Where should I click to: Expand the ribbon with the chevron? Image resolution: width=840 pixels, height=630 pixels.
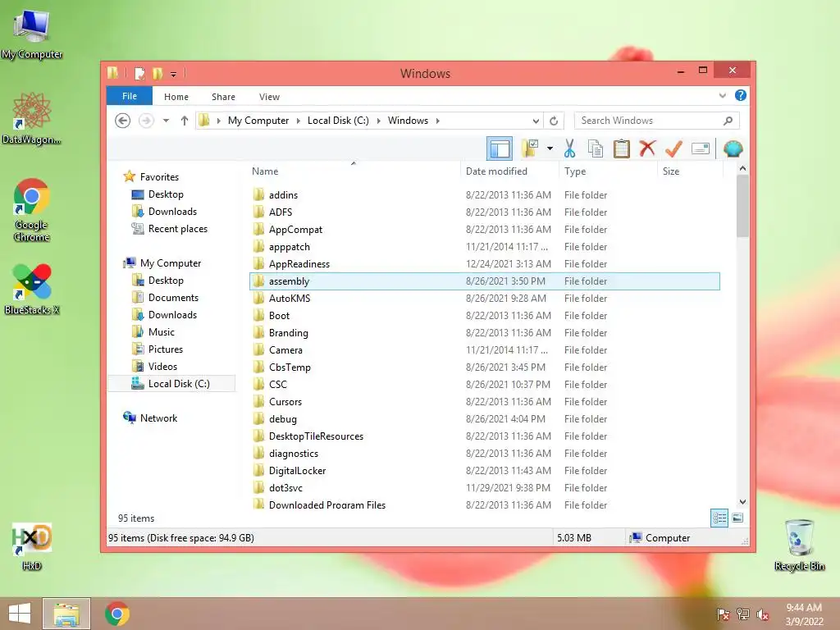(x=722, y=95)
